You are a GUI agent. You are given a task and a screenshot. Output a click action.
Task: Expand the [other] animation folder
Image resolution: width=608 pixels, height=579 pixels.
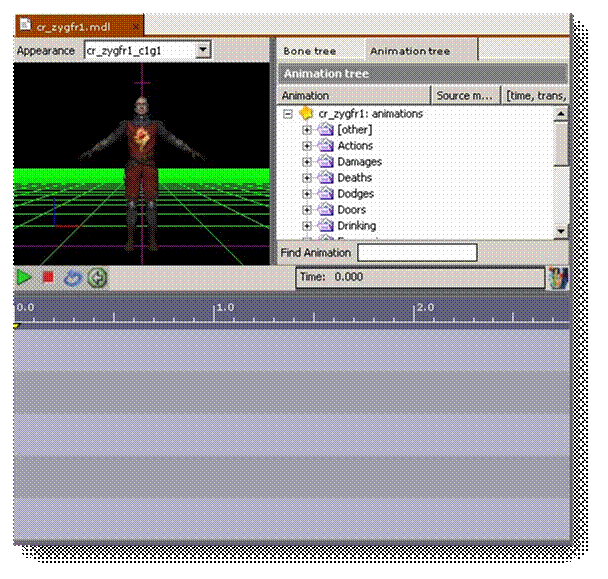pos(307,130)
